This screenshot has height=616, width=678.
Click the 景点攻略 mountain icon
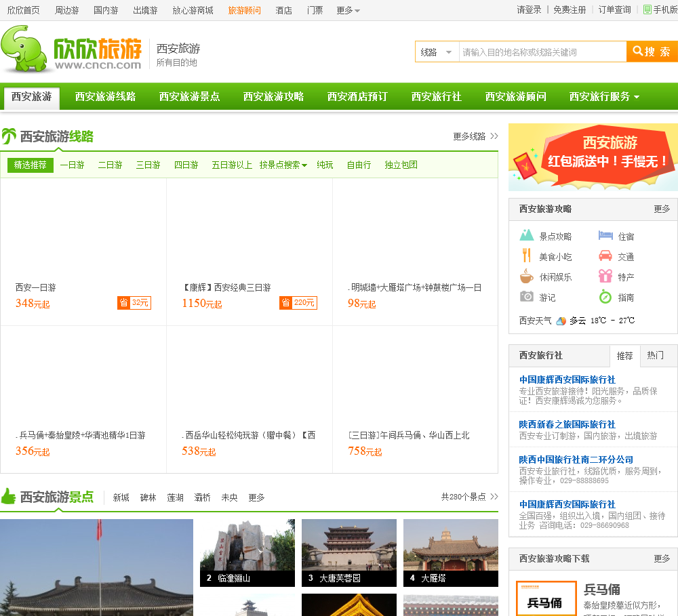point(526,235)
